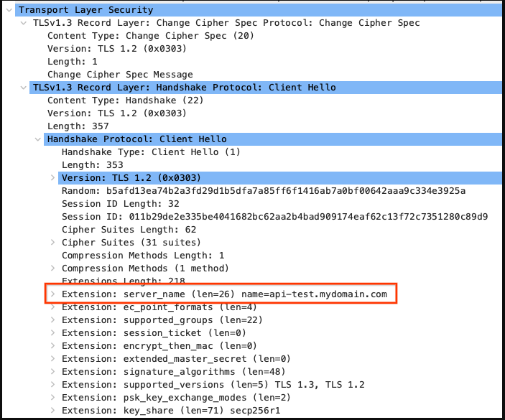The height and width of the screenshot is (420, 505).
Task: Expand the signature_algorithms extension
Action: (x=52, y=372)
